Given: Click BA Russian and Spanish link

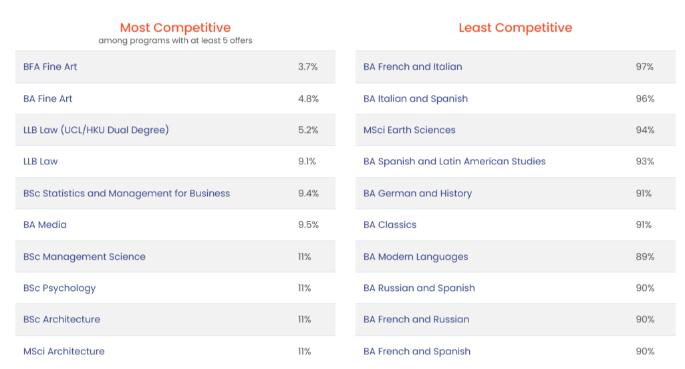Looking at the screenshot, I should (419, 288).
